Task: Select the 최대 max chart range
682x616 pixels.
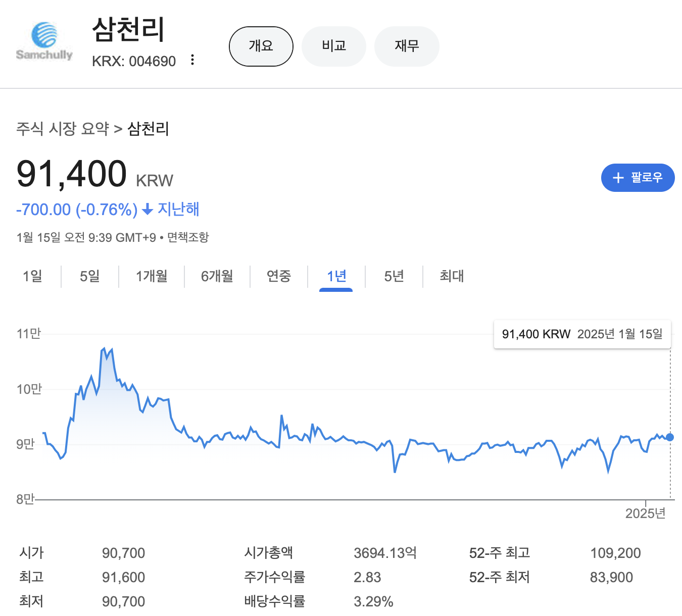Action: tap(452, 276)
